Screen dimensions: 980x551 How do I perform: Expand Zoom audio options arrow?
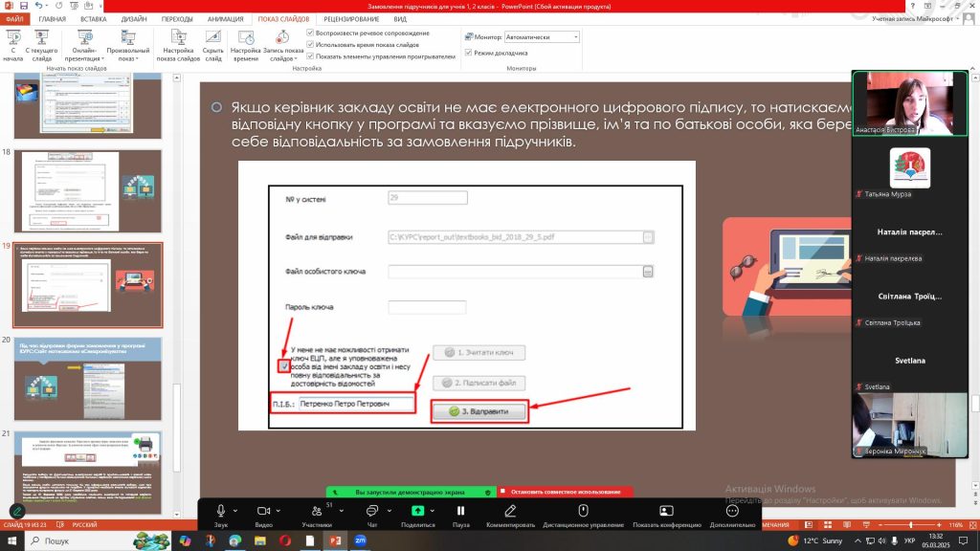pos(235,511)
